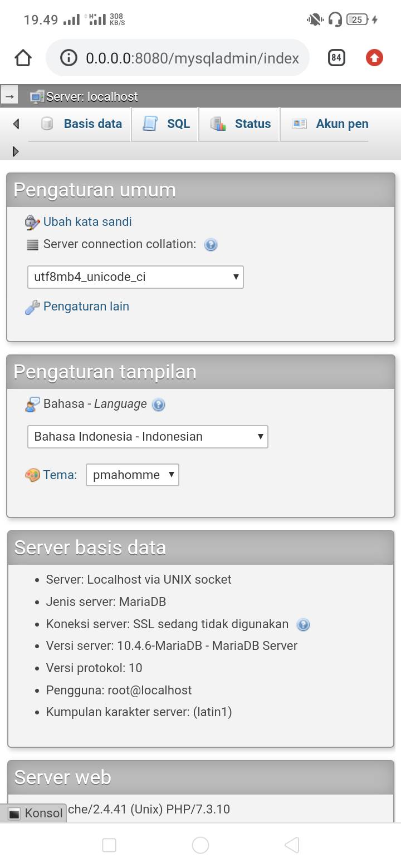Viewport: 401px width, 868px height.
Task: Tap the browser home icon
Action: (23, 58)
